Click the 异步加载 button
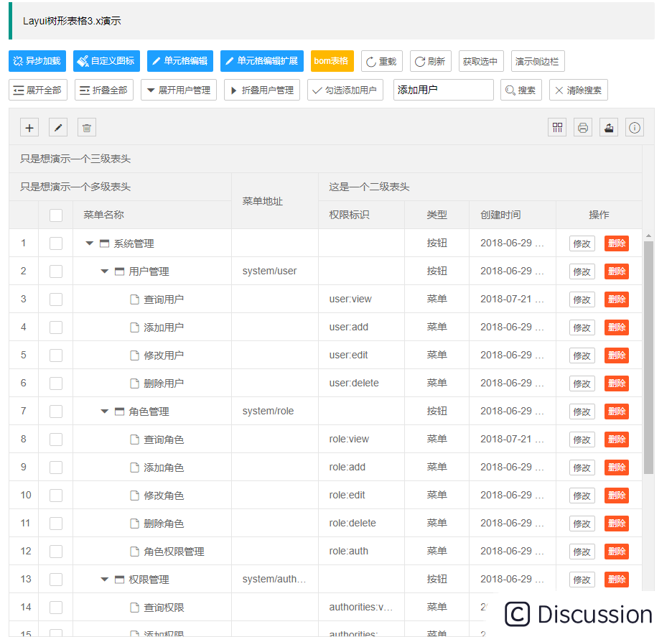 click(x=37, y=61)
